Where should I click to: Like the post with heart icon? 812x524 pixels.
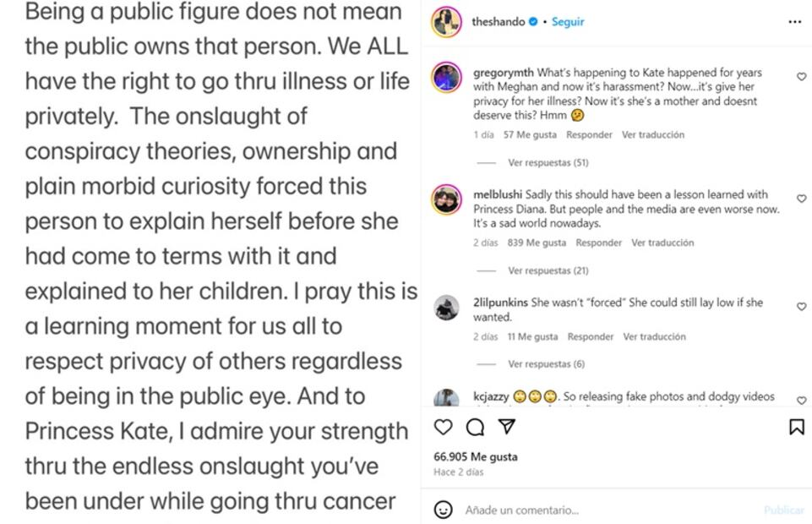pos(443,427)
